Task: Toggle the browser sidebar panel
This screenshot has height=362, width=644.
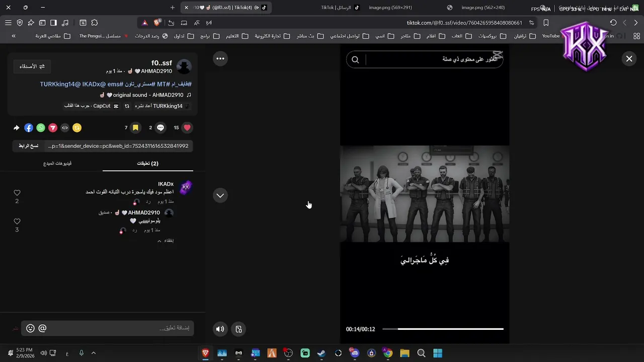Action: point(53,23)
